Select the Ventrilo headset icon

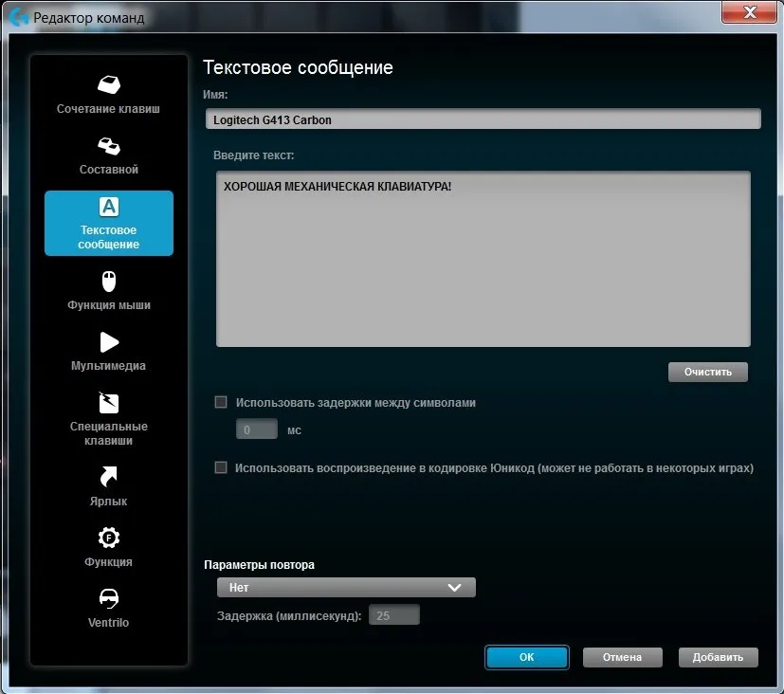[108, 599]
